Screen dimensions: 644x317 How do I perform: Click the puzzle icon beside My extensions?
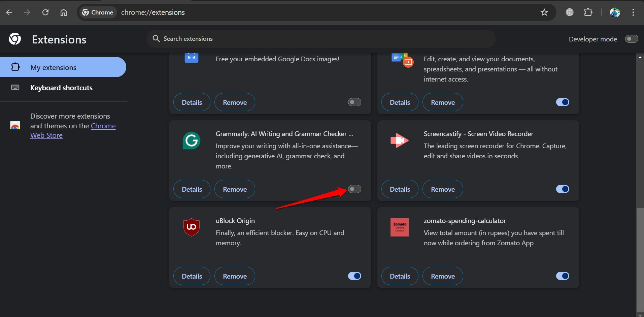click(x=15, y=67)
